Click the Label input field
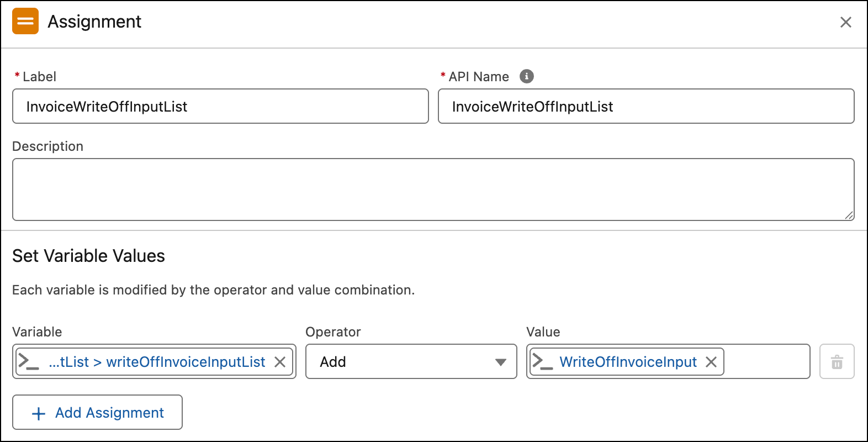Viewport: 868px width, 442px height. pos(220,106)
